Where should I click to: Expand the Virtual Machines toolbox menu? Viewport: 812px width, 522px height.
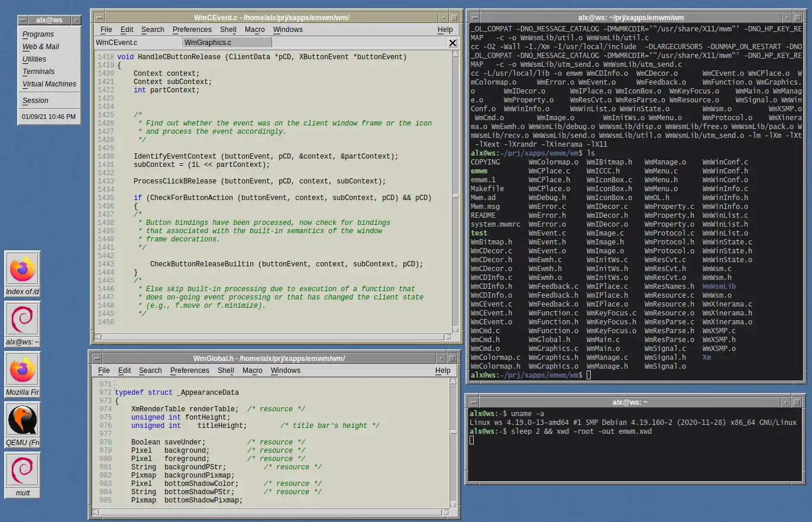point(49,84)
